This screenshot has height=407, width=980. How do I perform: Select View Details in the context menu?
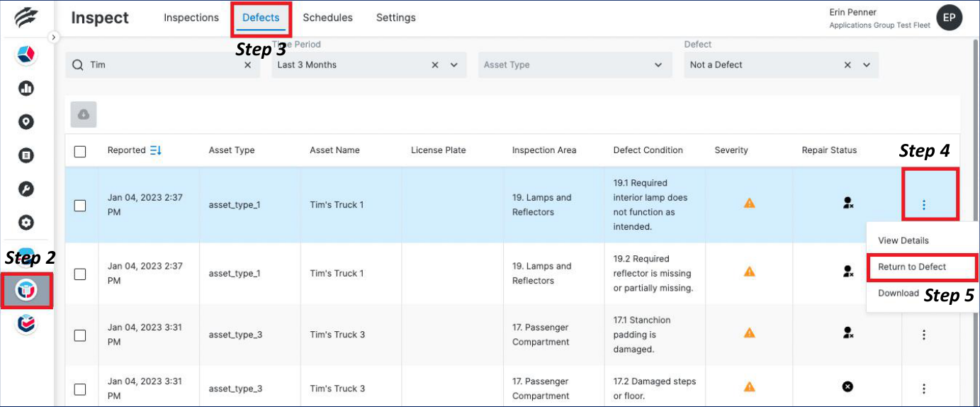(x=903, y=240)
